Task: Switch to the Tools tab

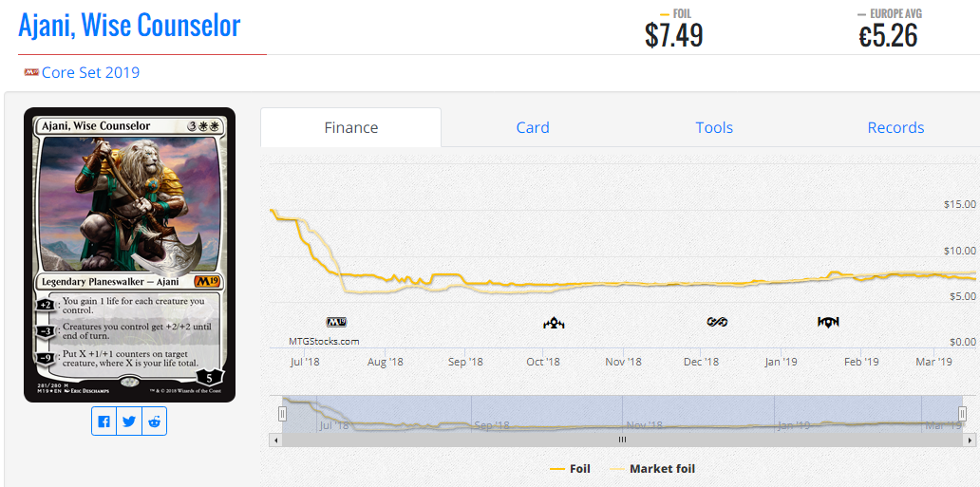Action: [714, 127]
